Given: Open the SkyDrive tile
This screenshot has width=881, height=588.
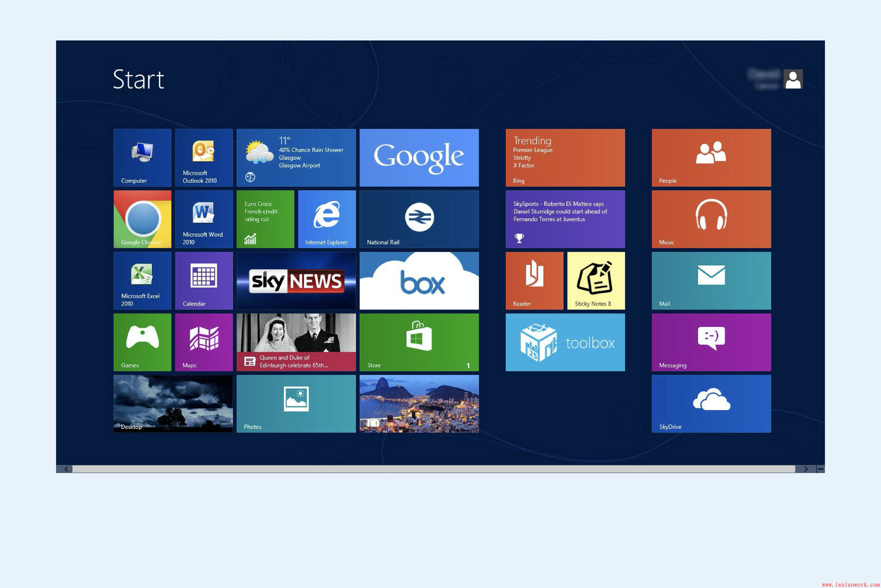Looking at the screenshot, I should (x=711, y=403).
